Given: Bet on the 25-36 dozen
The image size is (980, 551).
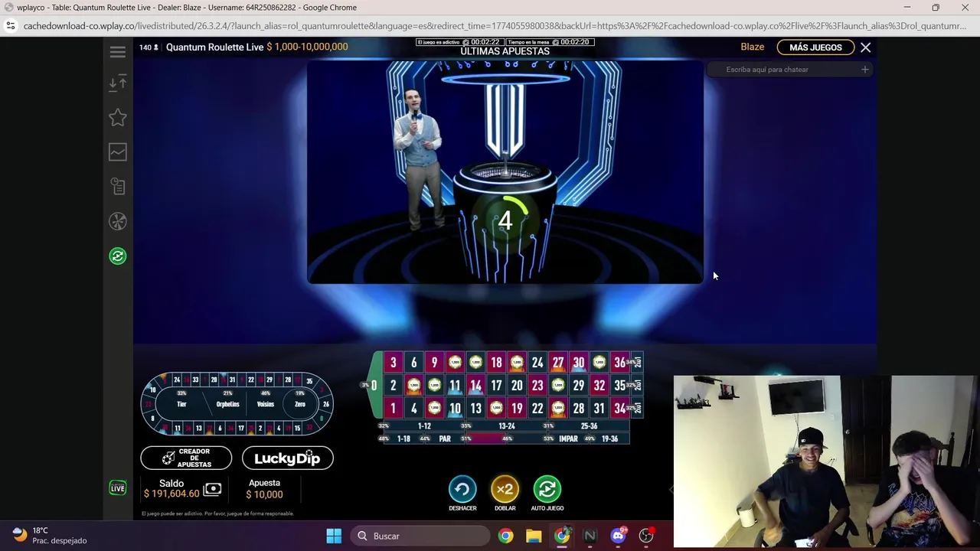Looking at the screenshot, I should 589,426.
